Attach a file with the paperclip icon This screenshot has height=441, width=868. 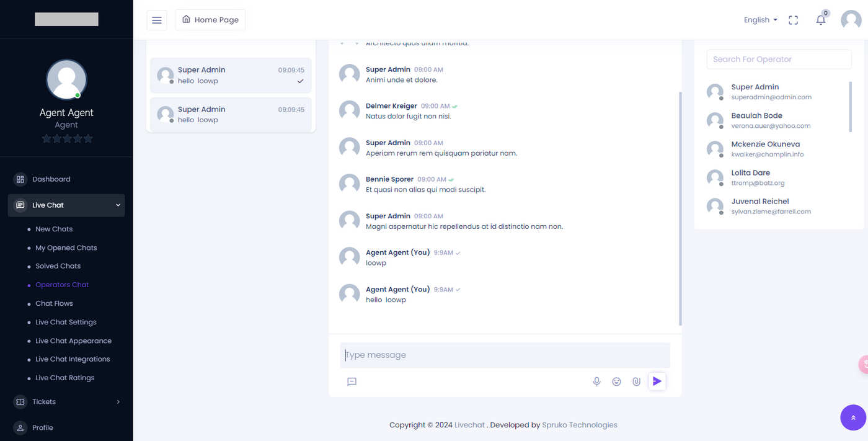pos(636,381)
